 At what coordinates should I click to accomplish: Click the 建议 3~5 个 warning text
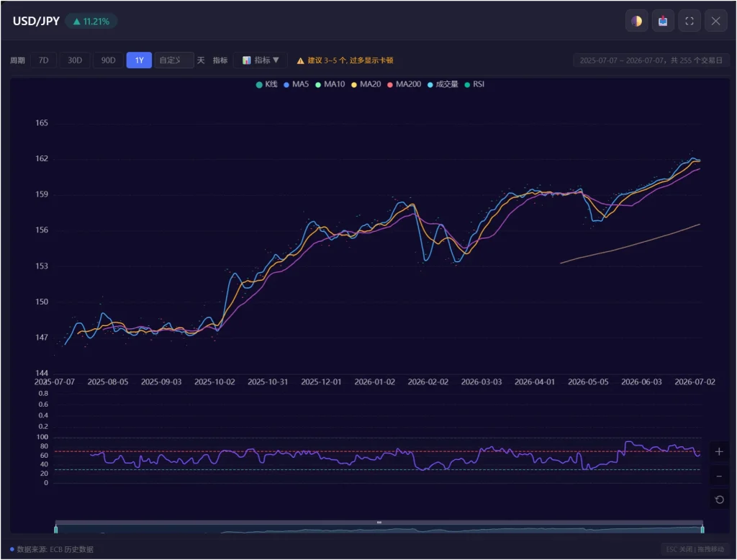click(351, 60)
